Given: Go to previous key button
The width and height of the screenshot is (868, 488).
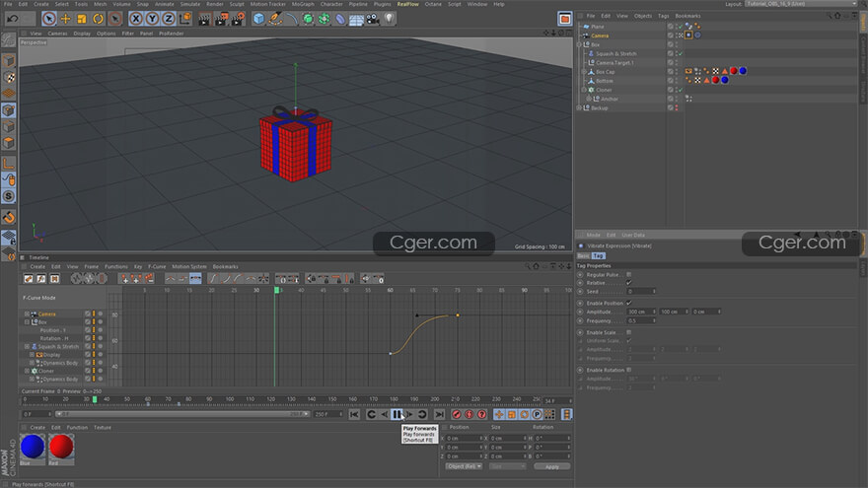Looking at the screenshot, I should [x=372, y=414].
